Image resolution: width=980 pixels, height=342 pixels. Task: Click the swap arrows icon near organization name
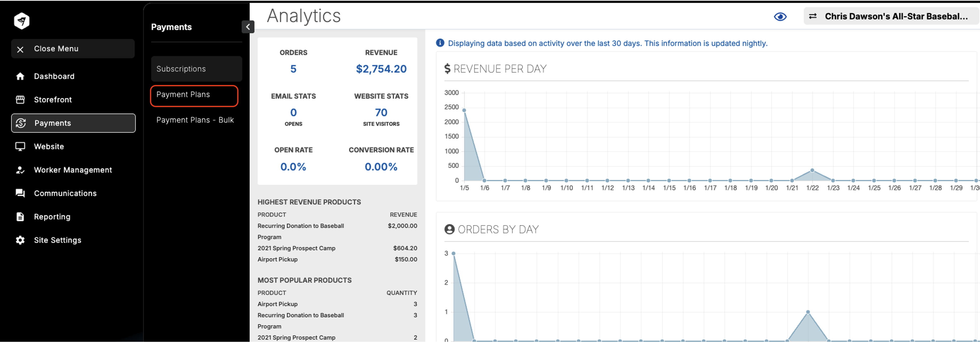813,16
